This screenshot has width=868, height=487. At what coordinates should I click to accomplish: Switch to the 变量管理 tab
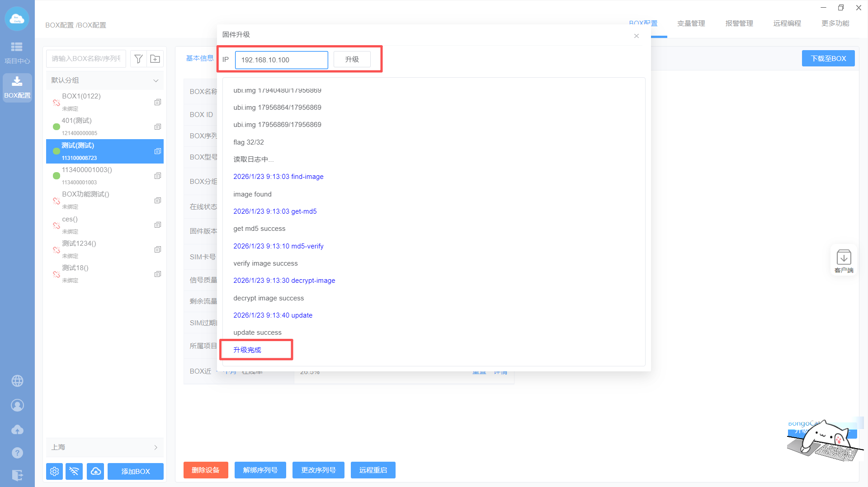(691, 23)
